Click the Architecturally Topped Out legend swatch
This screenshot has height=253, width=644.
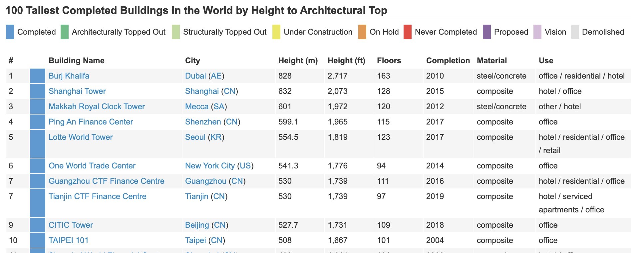coord(65,32)
